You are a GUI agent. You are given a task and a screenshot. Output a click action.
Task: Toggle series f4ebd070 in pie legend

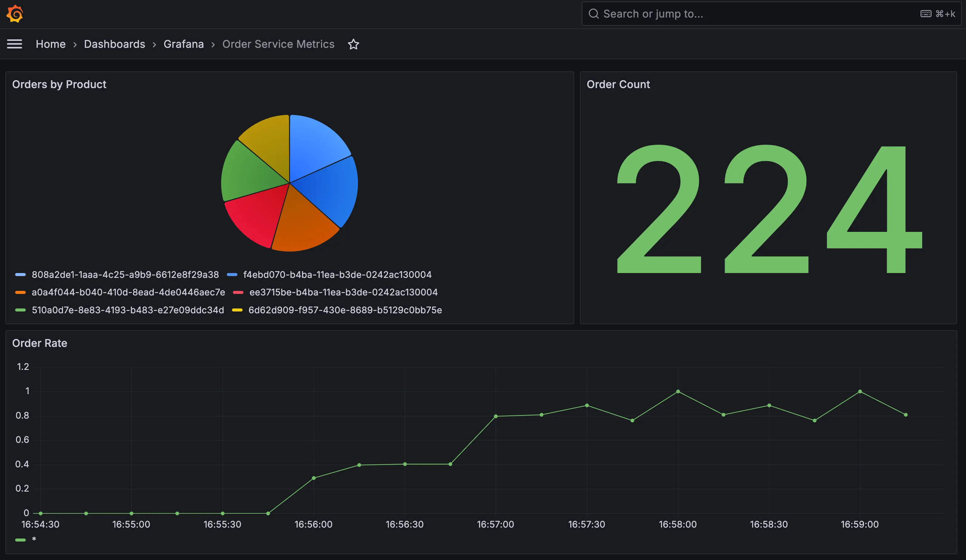(337, 275)
